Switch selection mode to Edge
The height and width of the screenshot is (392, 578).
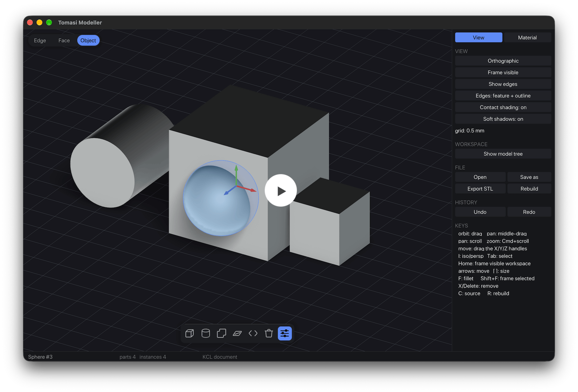click(x=40, y=40)
